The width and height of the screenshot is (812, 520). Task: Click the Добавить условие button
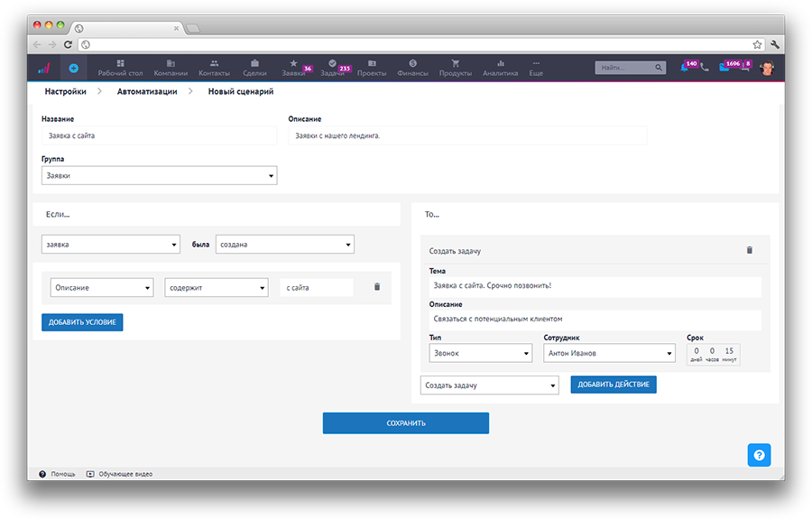(82, 322)
